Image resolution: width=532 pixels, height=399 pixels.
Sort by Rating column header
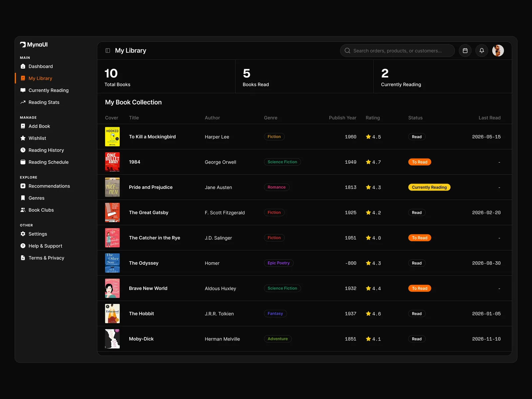coord(372,118)
